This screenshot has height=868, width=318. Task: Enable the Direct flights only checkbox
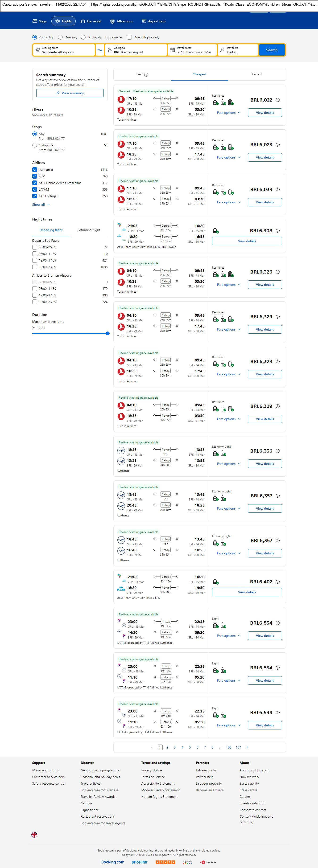129,37
